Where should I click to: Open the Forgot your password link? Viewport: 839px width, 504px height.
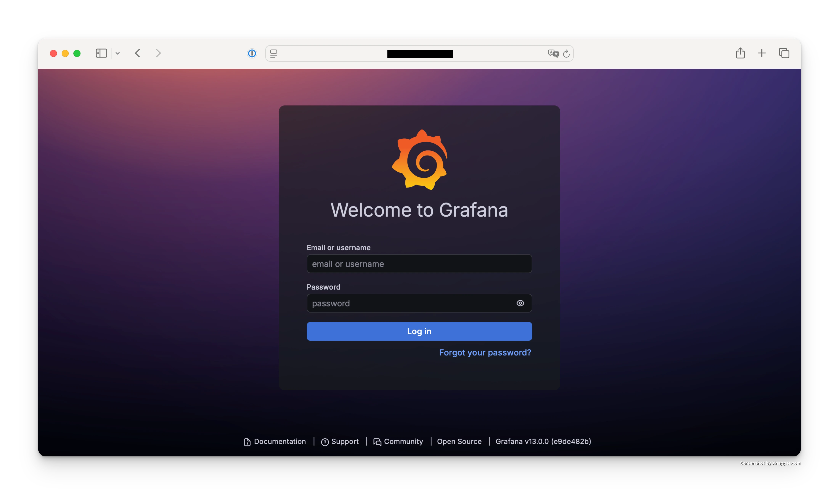[x=485, y=352]
